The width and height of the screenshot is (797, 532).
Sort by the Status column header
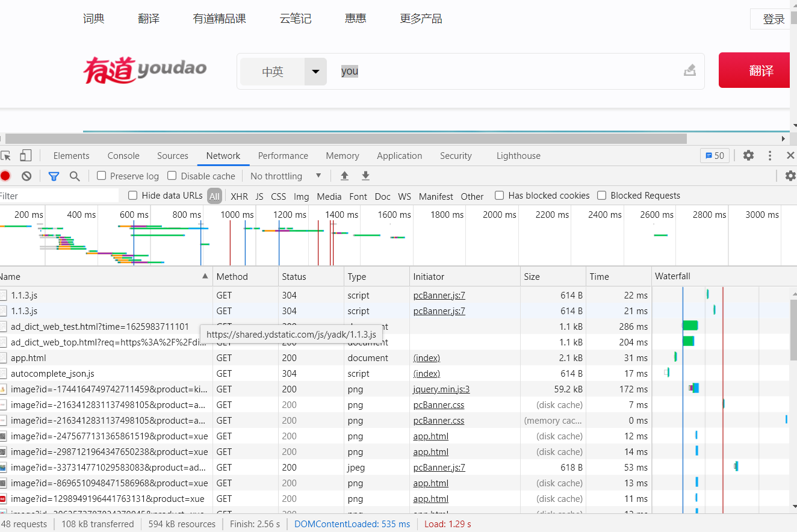click(x=311, y=277)
